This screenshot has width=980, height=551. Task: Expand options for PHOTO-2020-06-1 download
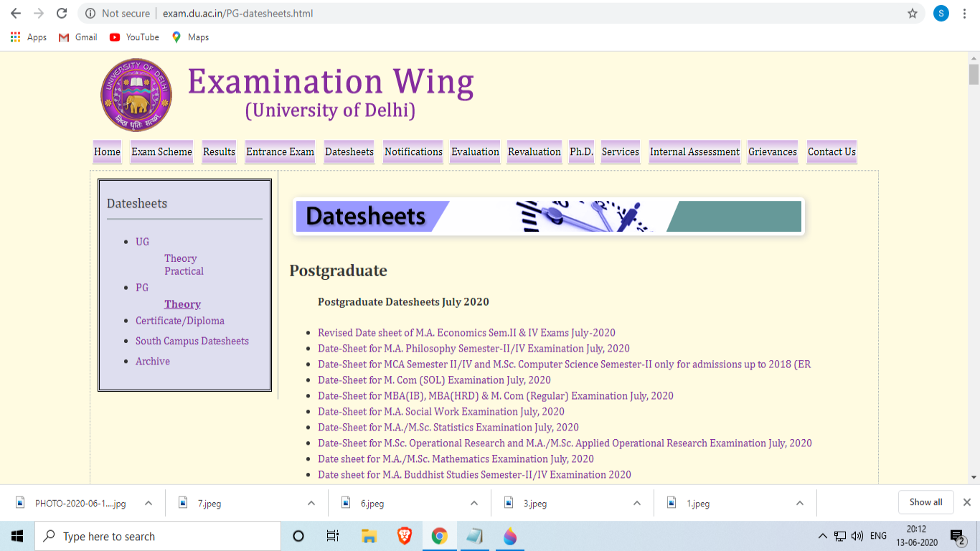point(149,503)
